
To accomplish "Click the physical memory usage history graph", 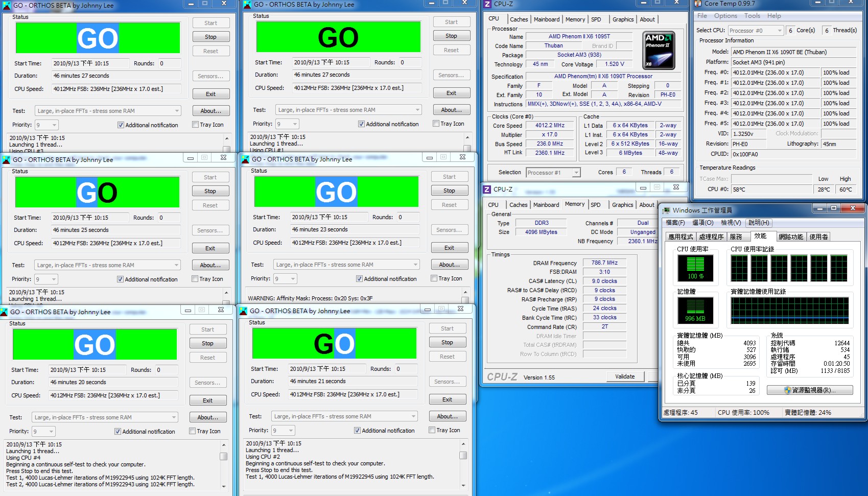I will click(x=790, y=311).
